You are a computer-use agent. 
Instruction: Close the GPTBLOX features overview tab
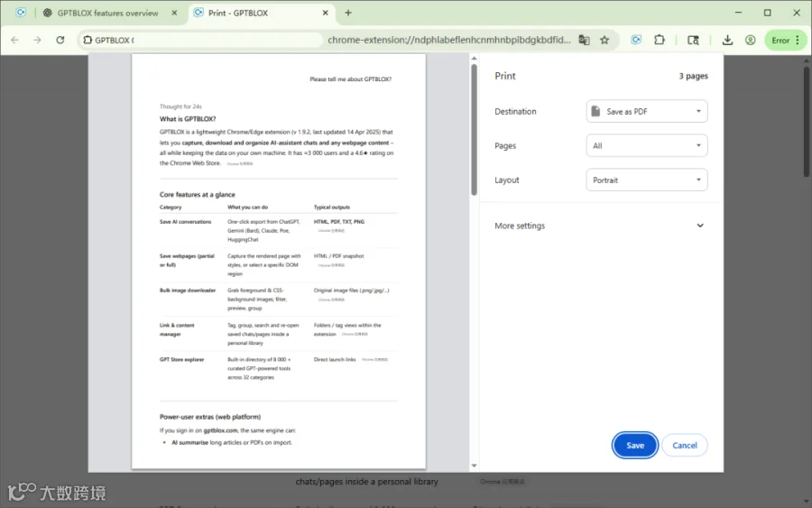pyautogui.click(x=174, y=13)
